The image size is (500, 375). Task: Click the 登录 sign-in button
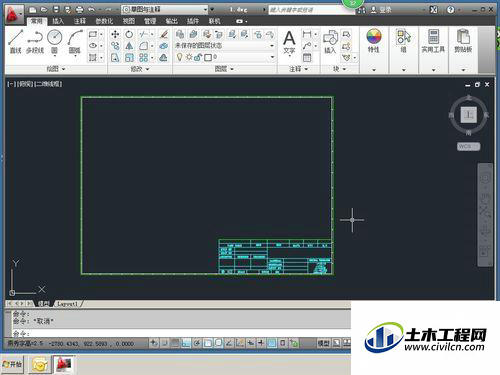381,10
